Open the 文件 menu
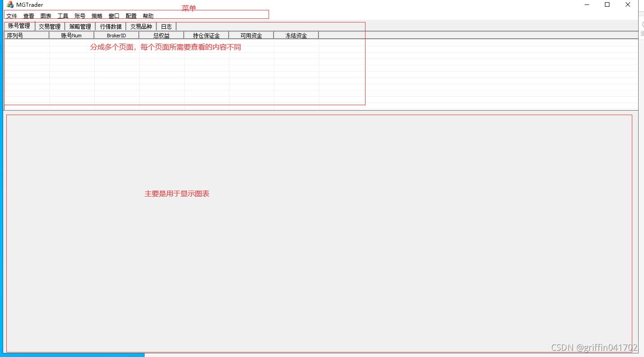The width and height of the screenshot is (644, 357). coord(12,16)
